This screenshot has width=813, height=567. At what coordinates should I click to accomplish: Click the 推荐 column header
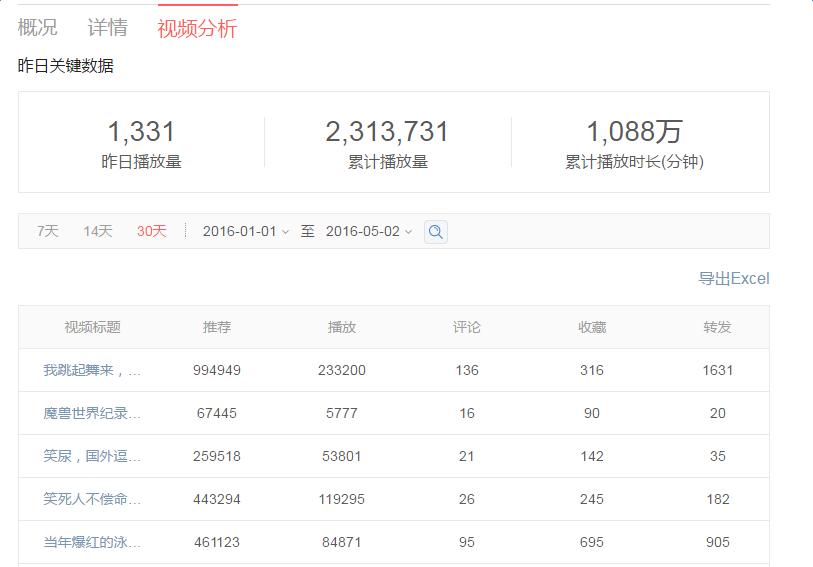217,327
